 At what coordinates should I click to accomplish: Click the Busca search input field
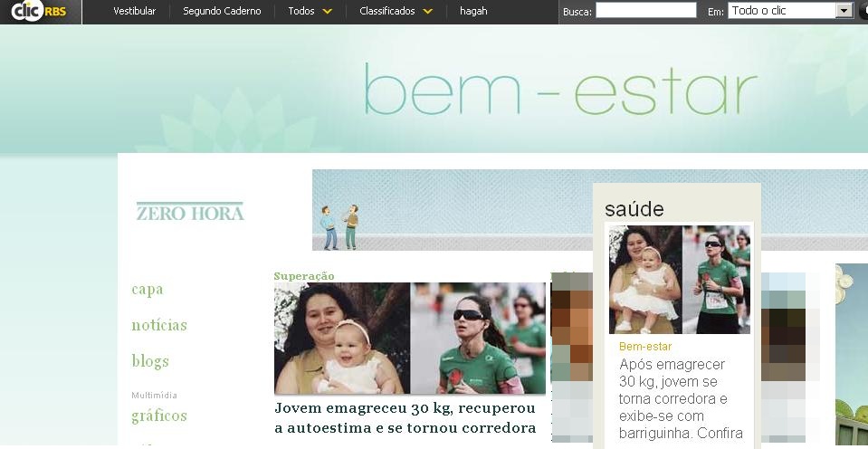[x=646, y=10]
